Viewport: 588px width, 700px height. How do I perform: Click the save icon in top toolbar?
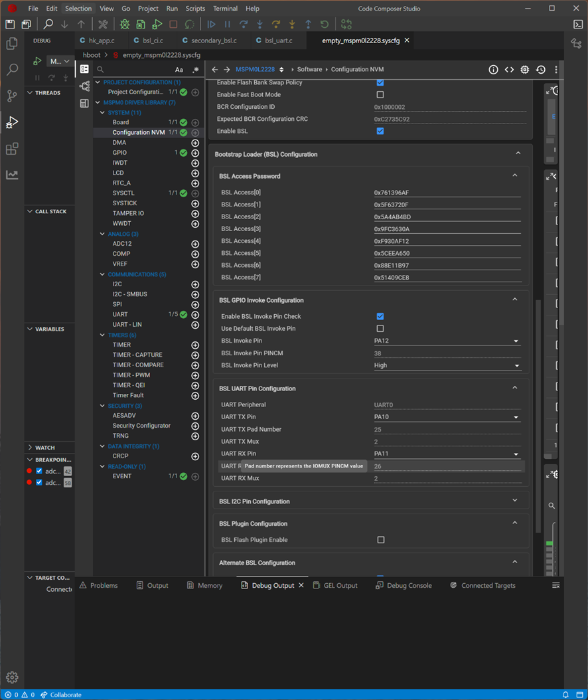10,25
